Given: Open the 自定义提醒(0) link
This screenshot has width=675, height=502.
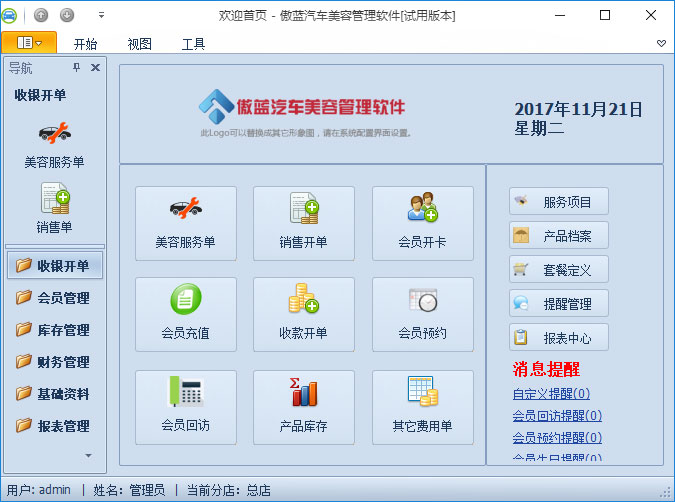Looking at the screenshot, I should [x=551, y=394].
